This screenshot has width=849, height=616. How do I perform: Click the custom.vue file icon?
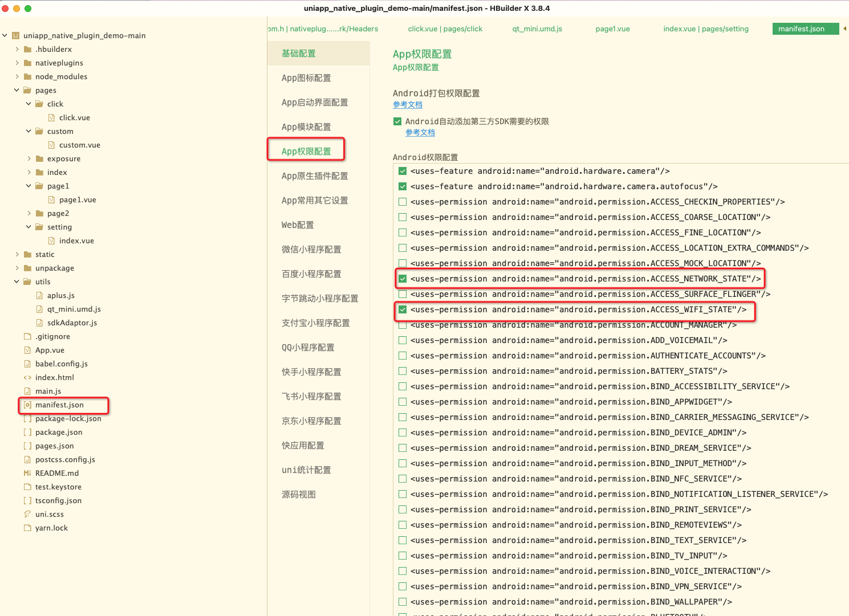click(51, 145)
